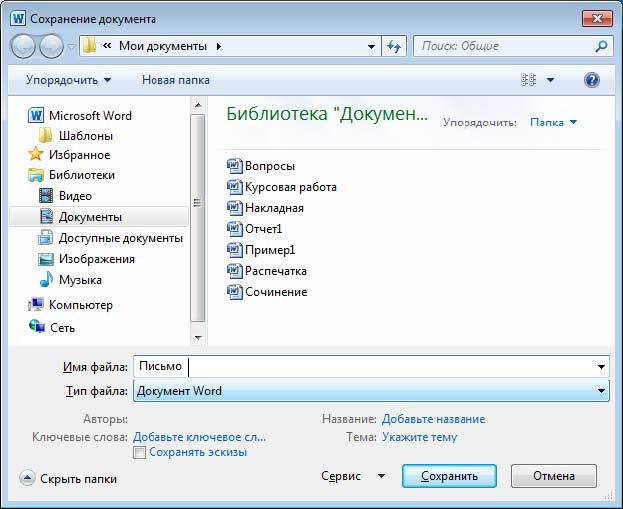Click the Добавьте название link

coord(433,419)
